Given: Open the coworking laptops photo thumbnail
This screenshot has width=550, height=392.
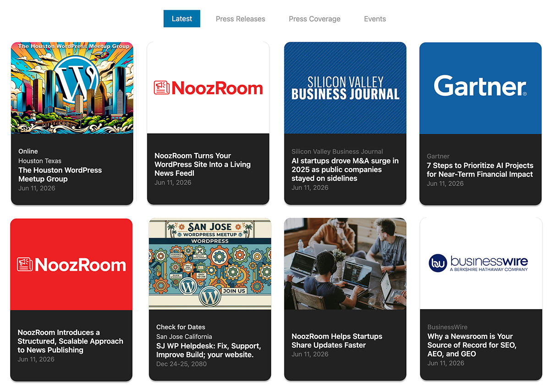Looking at the screenshot, I should 345,264.
